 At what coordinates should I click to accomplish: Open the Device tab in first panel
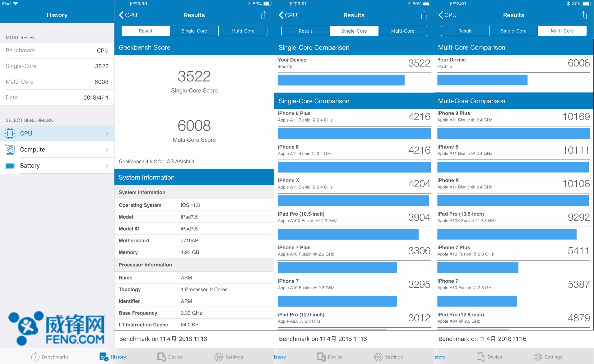(x=170, y=357)
